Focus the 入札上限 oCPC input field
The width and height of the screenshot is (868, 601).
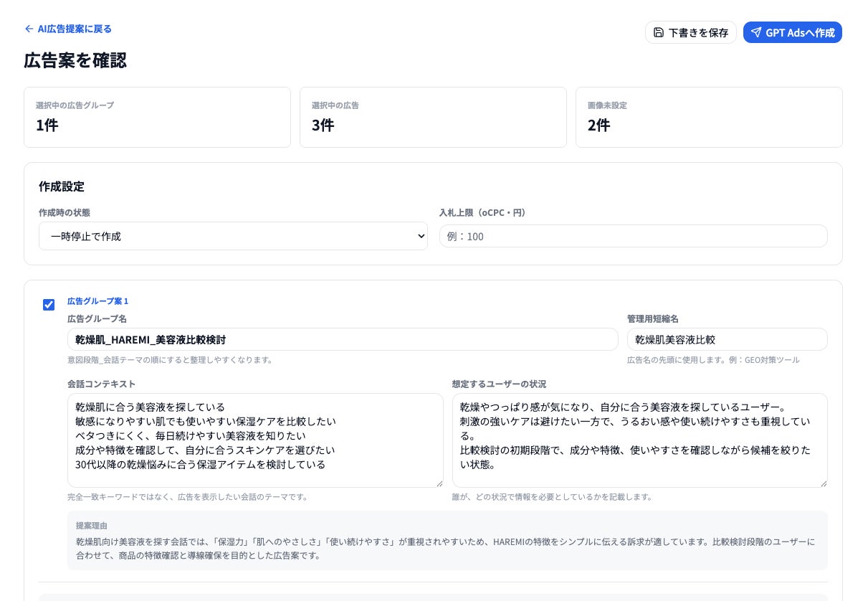click(633, 236)
